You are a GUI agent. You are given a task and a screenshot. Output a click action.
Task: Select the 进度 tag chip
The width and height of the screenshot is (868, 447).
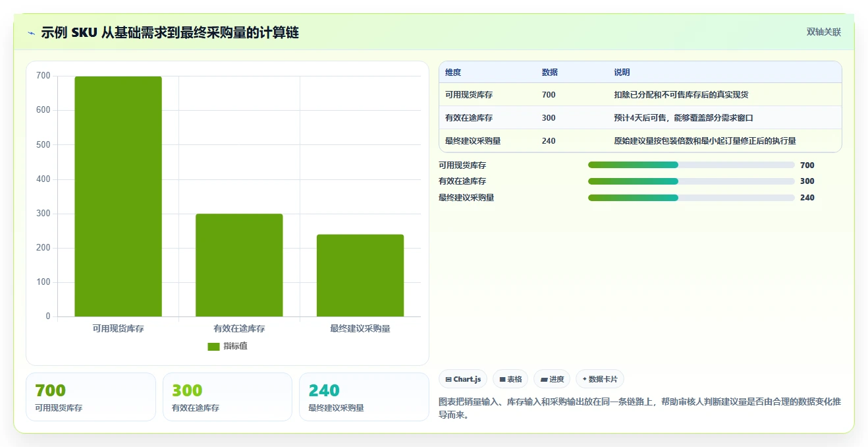553,379
